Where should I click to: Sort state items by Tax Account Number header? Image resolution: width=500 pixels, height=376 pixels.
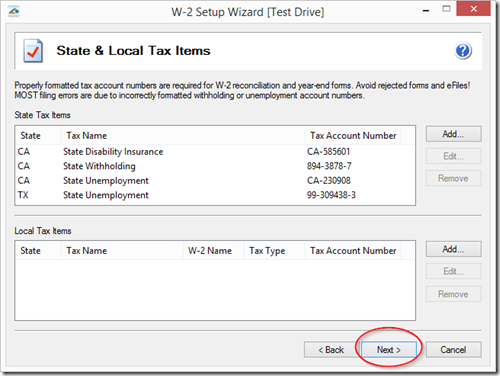point(353,136)
